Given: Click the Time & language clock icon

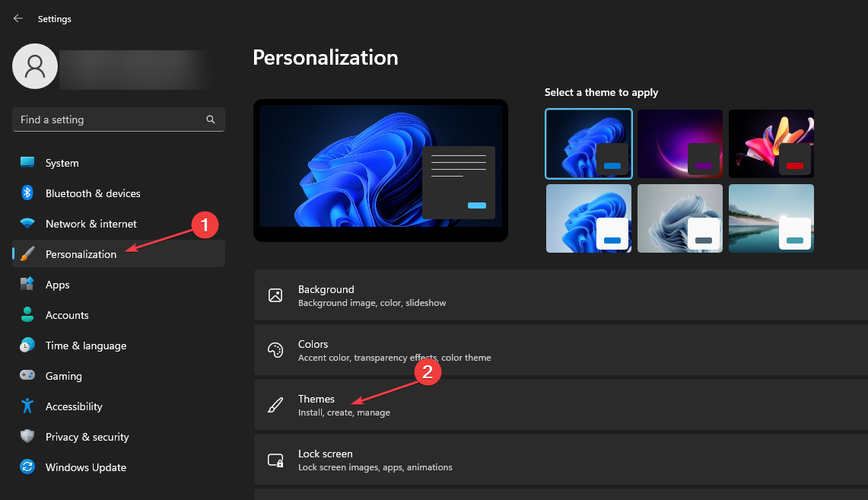Looking at the screenshot, I should [27, 345].
